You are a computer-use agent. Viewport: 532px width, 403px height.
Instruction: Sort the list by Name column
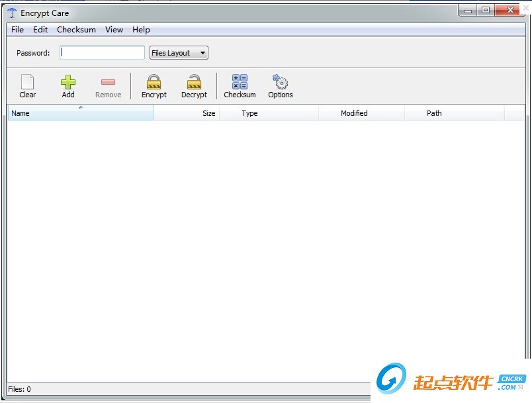pos(81,112)
